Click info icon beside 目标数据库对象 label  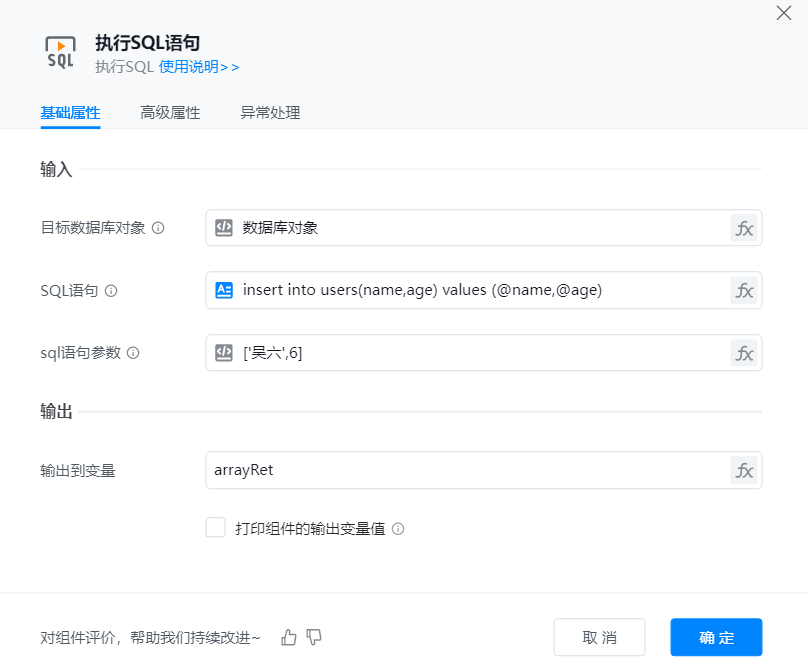click(158, 228)
